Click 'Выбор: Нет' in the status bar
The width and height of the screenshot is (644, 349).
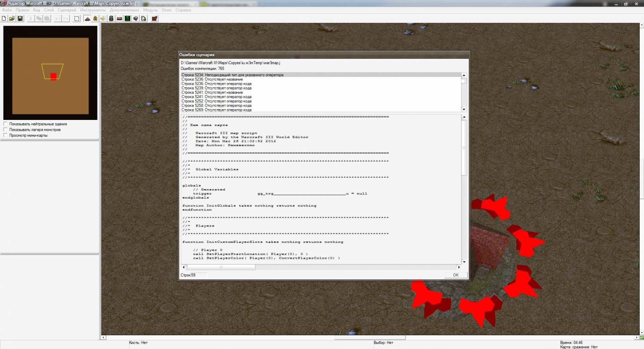(384, 343)
